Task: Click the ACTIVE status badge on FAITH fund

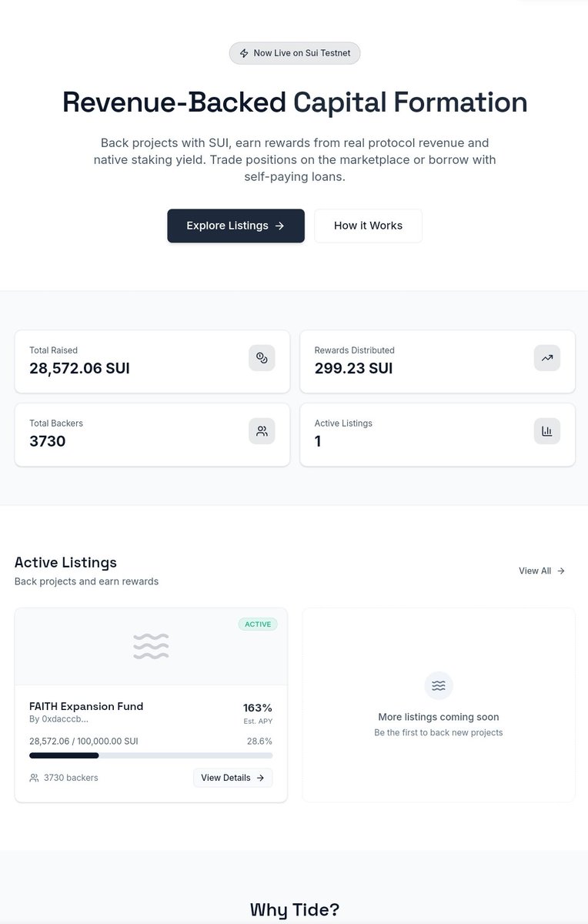Action: pos(258,624)
